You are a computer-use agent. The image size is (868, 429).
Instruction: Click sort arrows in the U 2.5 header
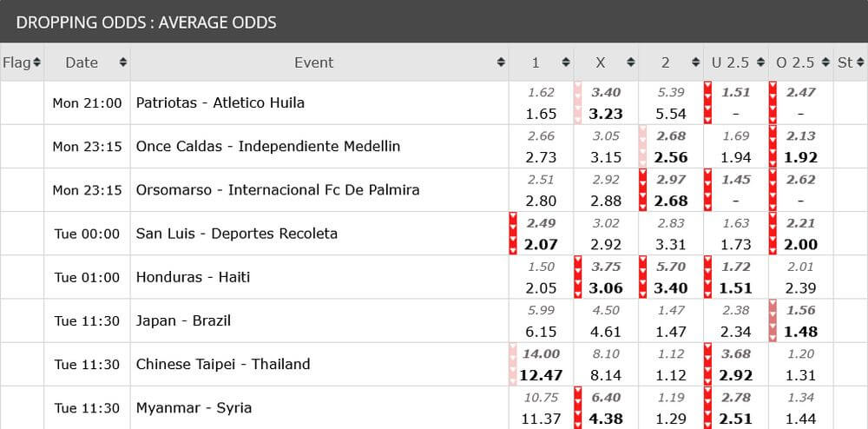tap(760, 63)
